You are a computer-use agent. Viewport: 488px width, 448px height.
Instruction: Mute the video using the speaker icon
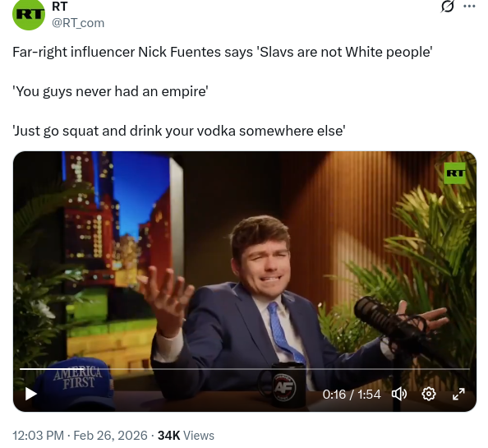tap(399, 394)
